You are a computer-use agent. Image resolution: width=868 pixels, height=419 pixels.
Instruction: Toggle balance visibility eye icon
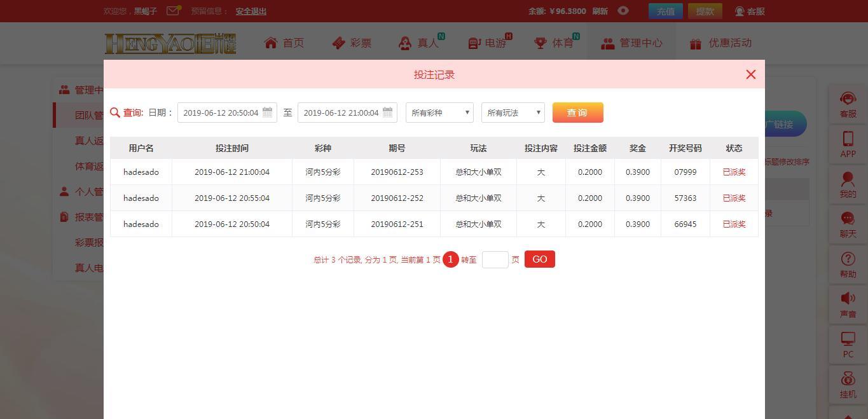pyautogui.click(x=623, y=11)
